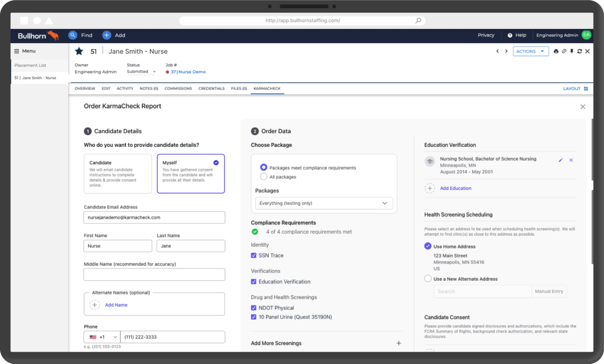Image resolution: width=604 pixels, height=364 pixels.
Task: Click the alternate address Search field
Action: tap(482, 292)
